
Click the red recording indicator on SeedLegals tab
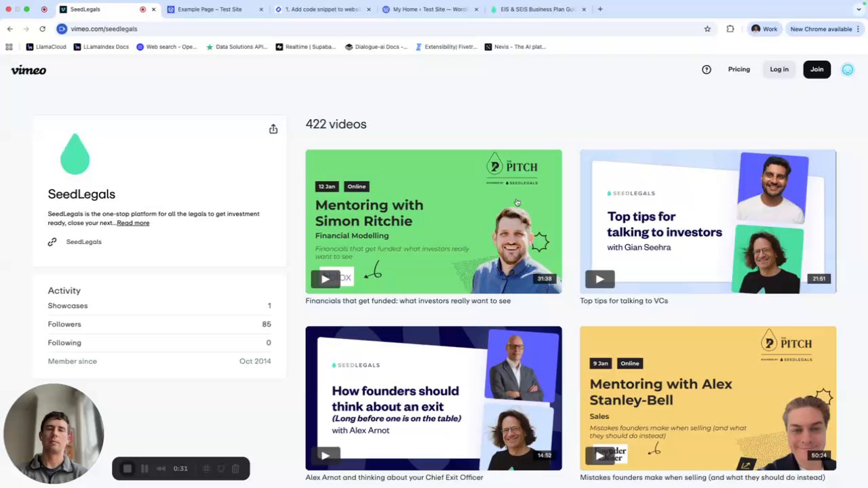(x=143, y=9)
